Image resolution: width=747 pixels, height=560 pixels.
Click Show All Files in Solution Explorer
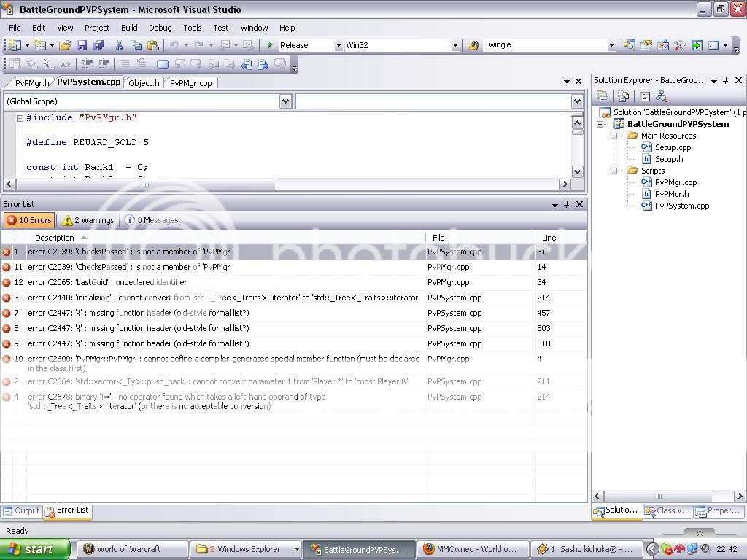[624, 96]
